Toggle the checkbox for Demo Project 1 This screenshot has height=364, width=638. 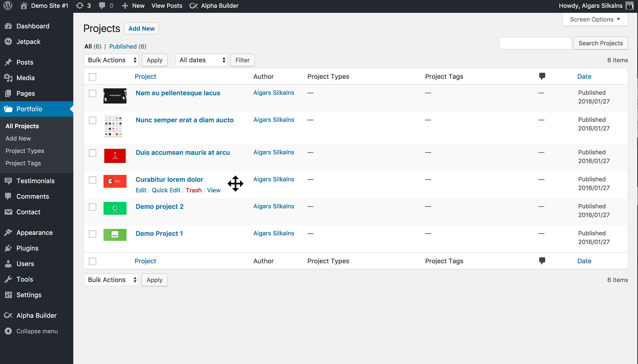click(x=92, y=233)
